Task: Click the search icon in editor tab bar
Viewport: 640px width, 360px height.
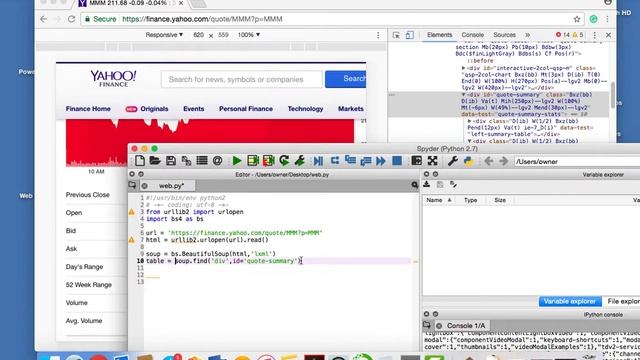Action: tap(415, 185)
